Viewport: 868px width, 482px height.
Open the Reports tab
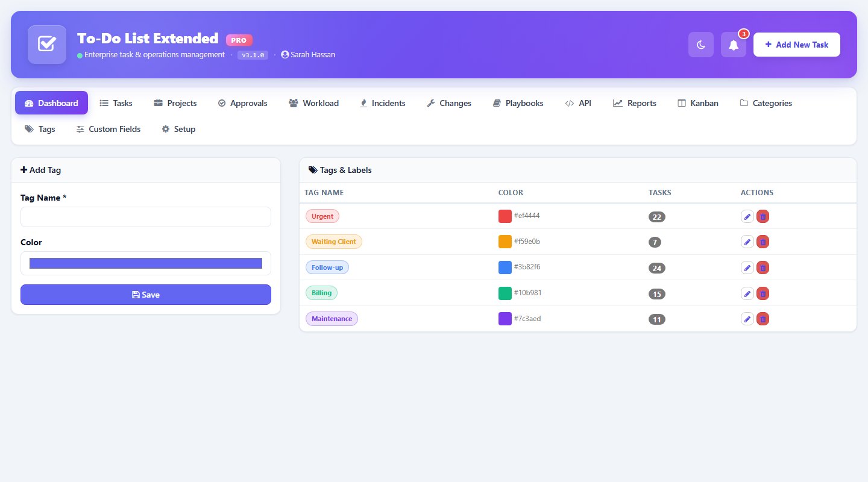tap(634, 103)
